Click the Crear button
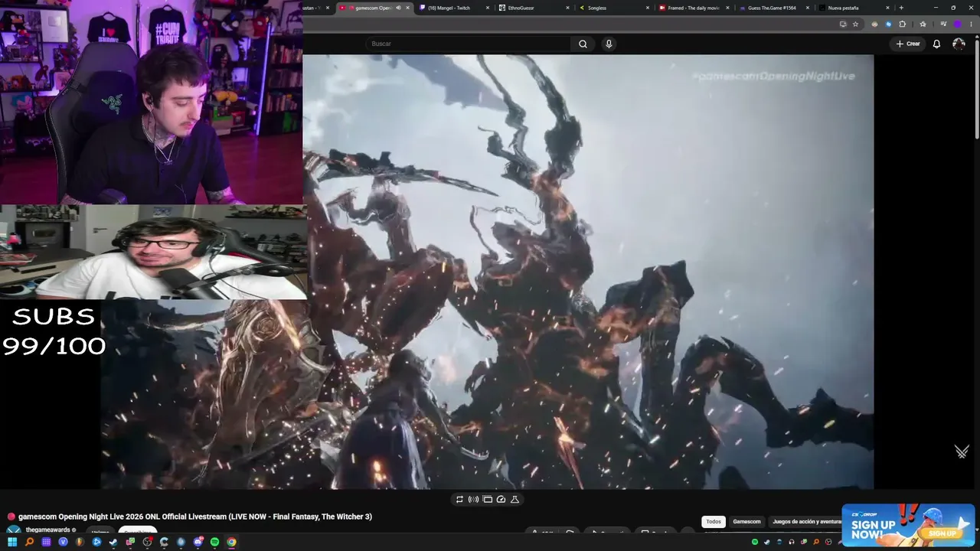 908,44
